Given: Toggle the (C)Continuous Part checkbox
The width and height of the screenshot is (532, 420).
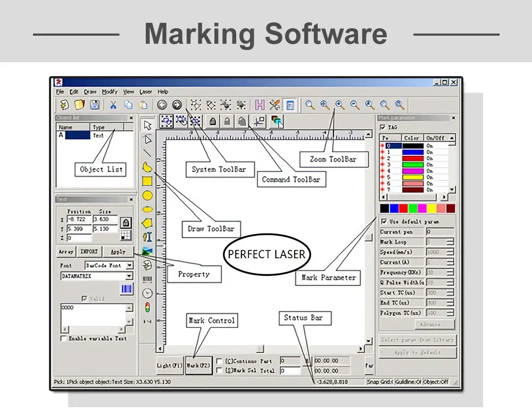Looking at the screenshot, I should (219, 361).
